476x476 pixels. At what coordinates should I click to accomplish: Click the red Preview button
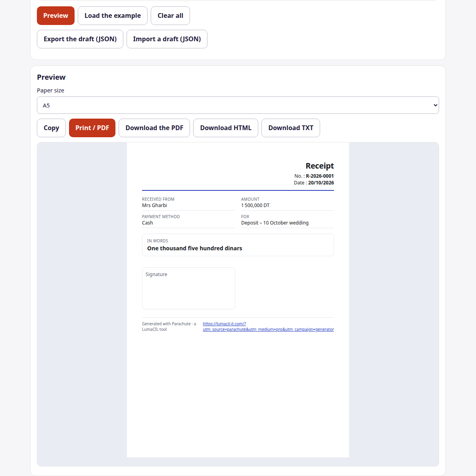tap(56, 16)
